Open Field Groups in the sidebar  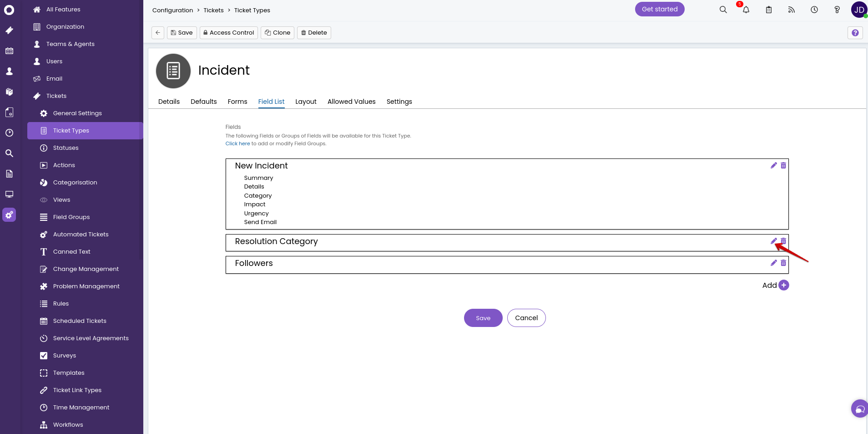(x=71, y=217)
